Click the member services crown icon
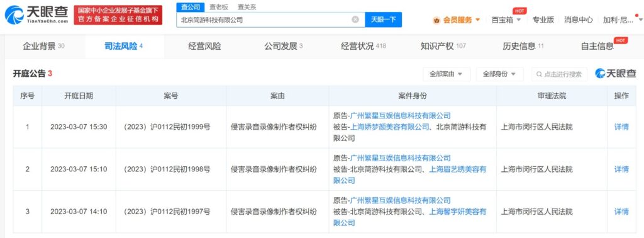The width and height of the screenshot is (644, 238). 436,20
